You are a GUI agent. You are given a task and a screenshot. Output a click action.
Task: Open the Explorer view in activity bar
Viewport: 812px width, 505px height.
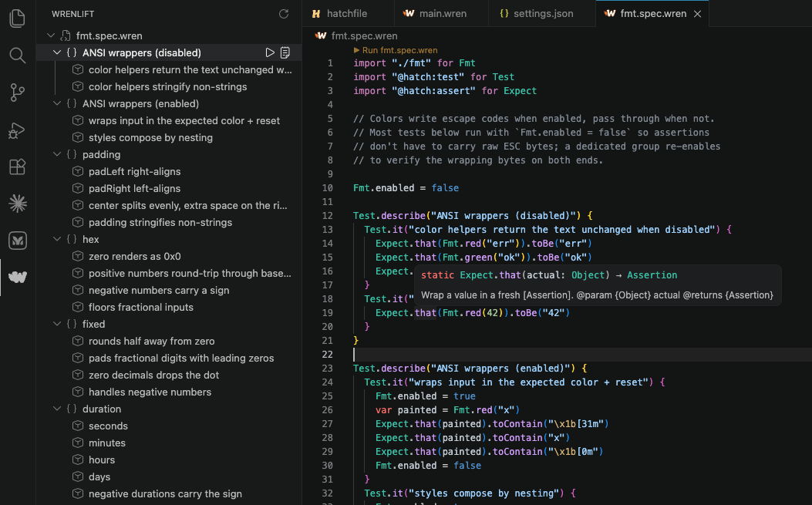pyautogui.click(x=18, y=19)
